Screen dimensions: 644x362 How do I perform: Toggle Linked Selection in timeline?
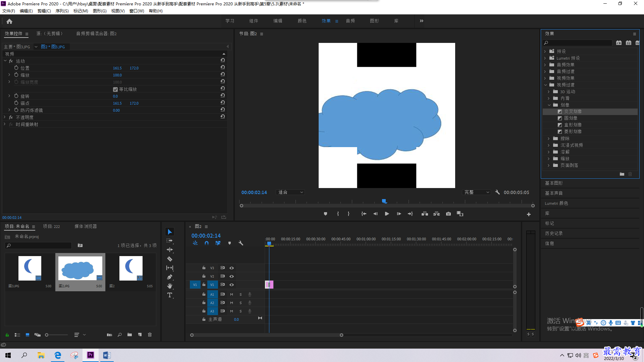[x=218, y=243]
